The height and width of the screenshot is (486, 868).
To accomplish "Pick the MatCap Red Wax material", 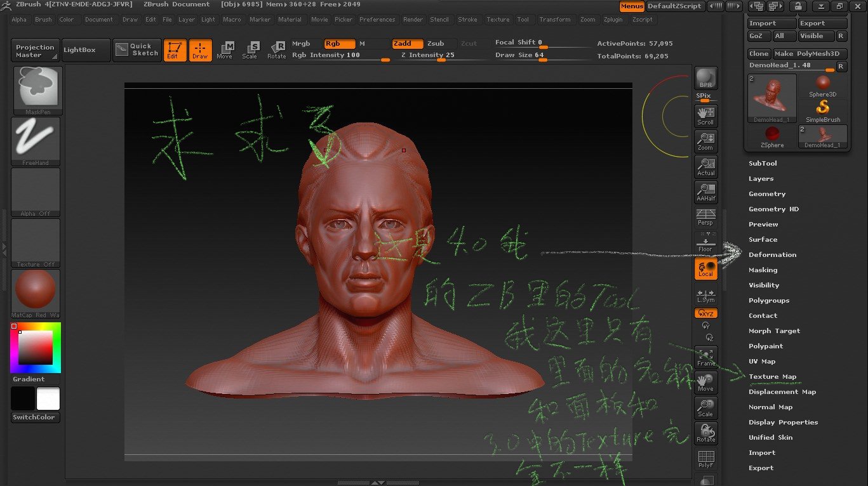I will [36, 293].
